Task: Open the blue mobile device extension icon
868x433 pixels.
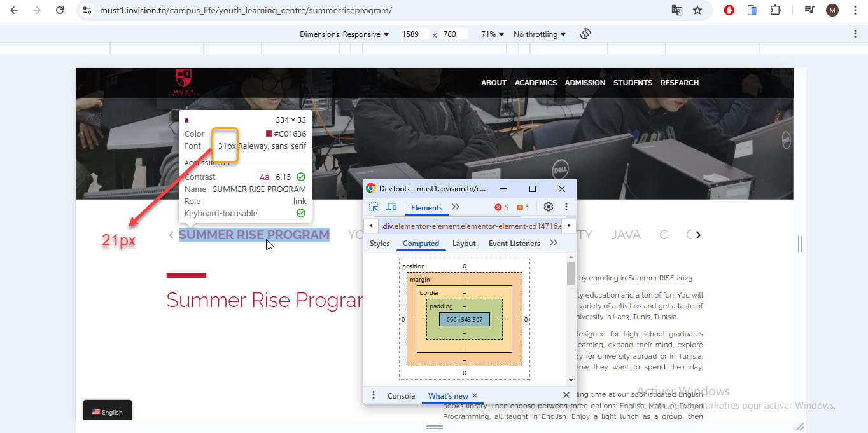Action: [x=752, y=10]
